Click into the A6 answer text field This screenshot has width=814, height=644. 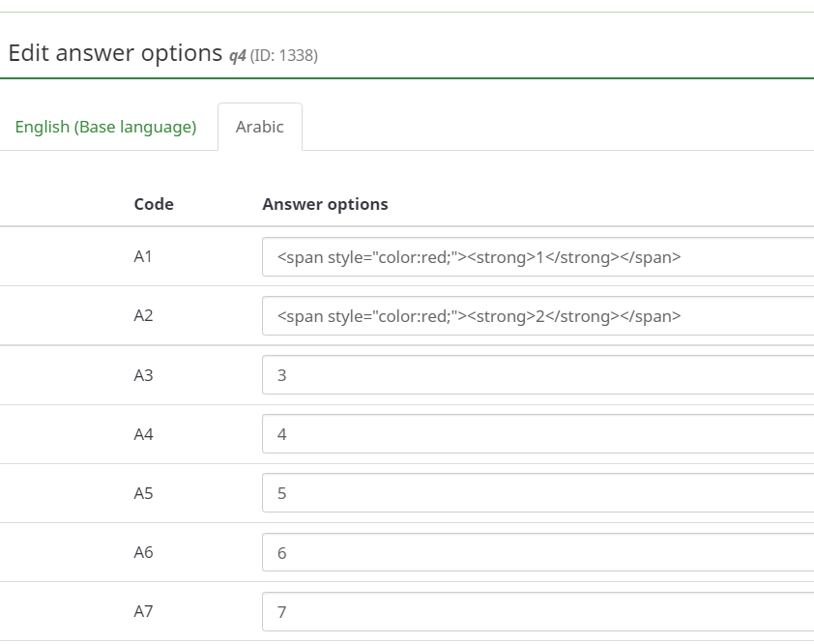[x=537, y=552]
